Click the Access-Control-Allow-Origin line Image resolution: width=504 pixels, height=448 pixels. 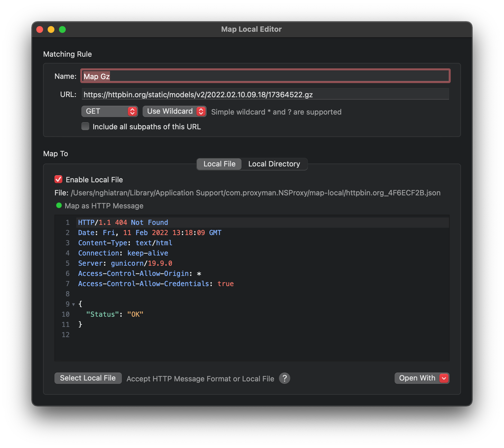(140, 274)
